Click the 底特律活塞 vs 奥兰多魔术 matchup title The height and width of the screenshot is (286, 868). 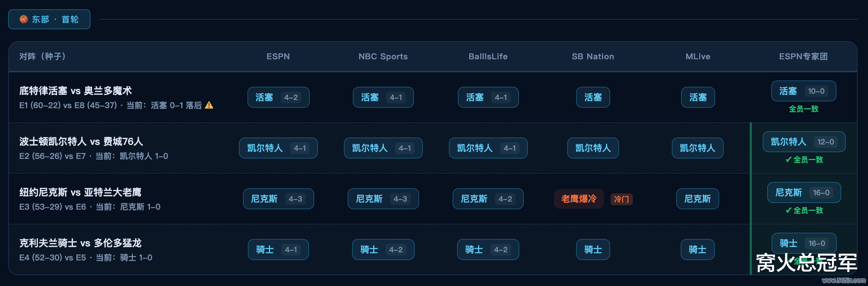click(x=76, y=91)
